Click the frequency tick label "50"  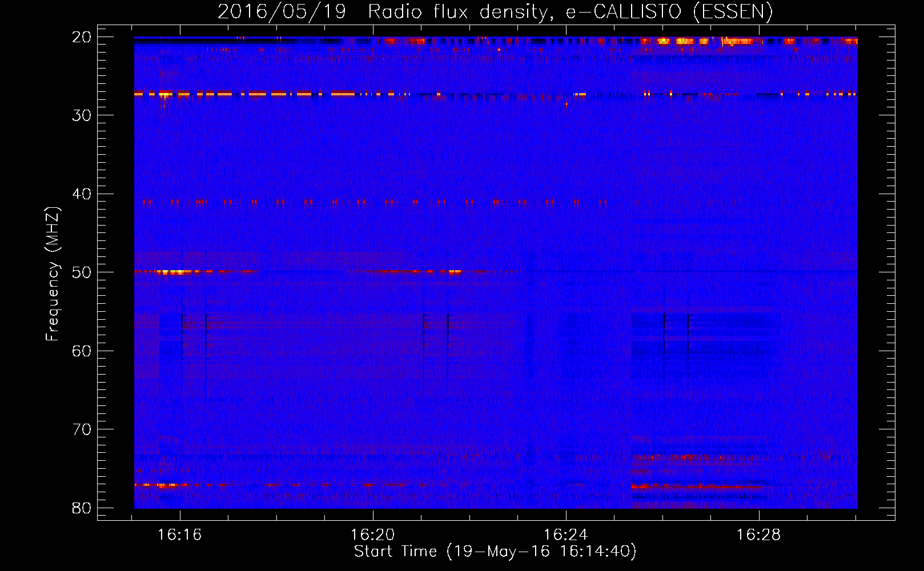click(82, 272)
